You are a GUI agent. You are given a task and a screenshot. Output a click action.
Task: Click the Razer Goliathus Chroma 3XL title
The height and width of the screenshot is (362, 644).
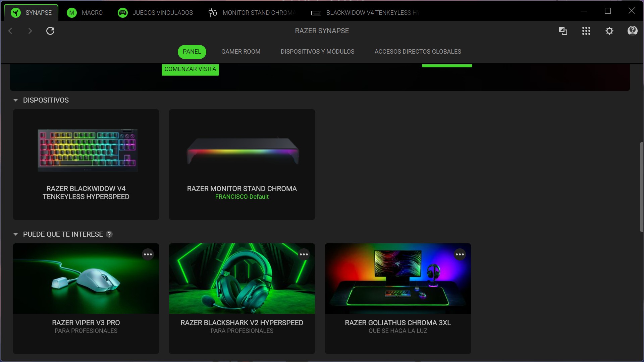click(x=398, y=323)
